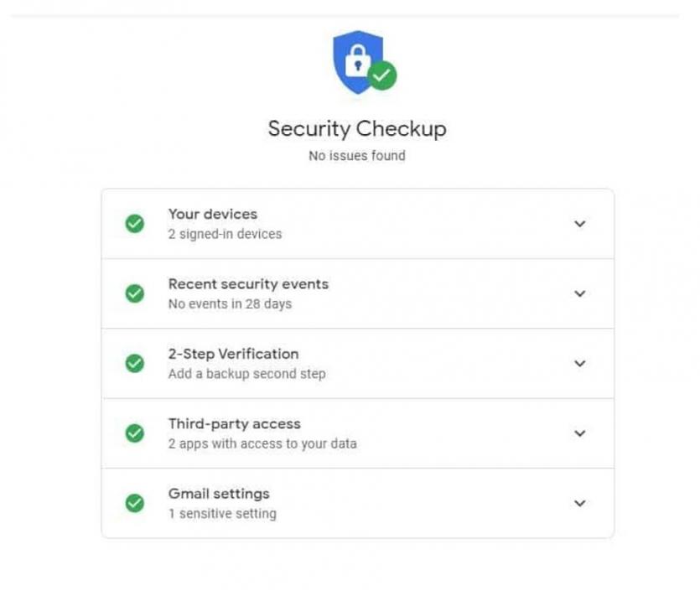700x596 pixels.
Task: Expand the 2-Step Verification chevron
Action: [579, 364]
